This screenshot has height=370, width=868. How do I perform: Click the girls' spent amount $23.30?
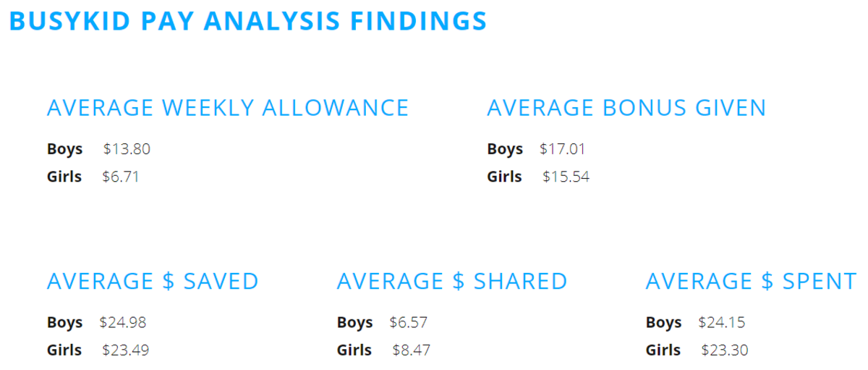coord(725,350)
